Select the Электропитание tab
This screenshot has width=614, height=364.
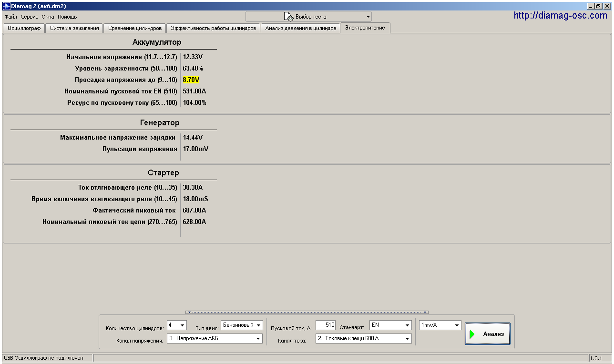[365, 28]
